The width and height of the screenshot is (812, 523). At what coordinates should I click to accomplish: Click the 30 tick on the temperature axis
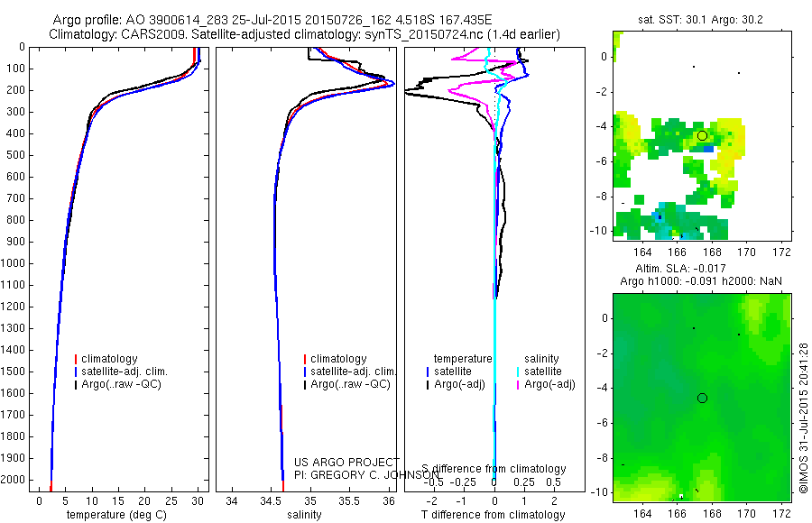[198, 500]
